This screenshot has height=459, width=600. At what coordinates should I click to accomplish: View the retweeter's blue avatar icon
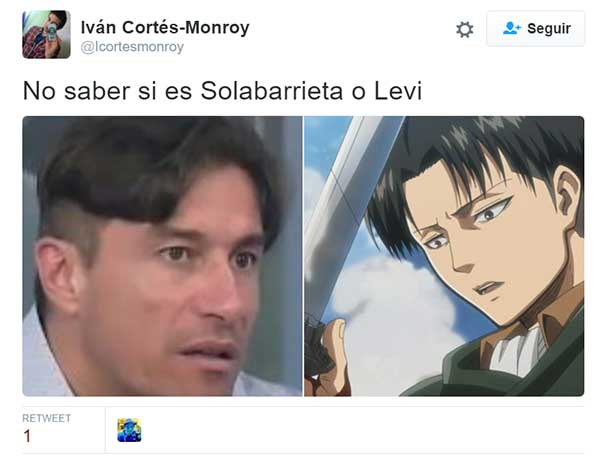[x=129, y=430]
